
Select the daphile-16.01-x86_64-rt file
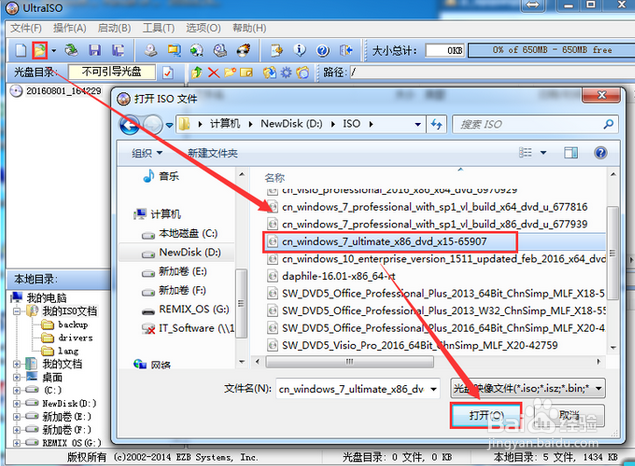338,277
